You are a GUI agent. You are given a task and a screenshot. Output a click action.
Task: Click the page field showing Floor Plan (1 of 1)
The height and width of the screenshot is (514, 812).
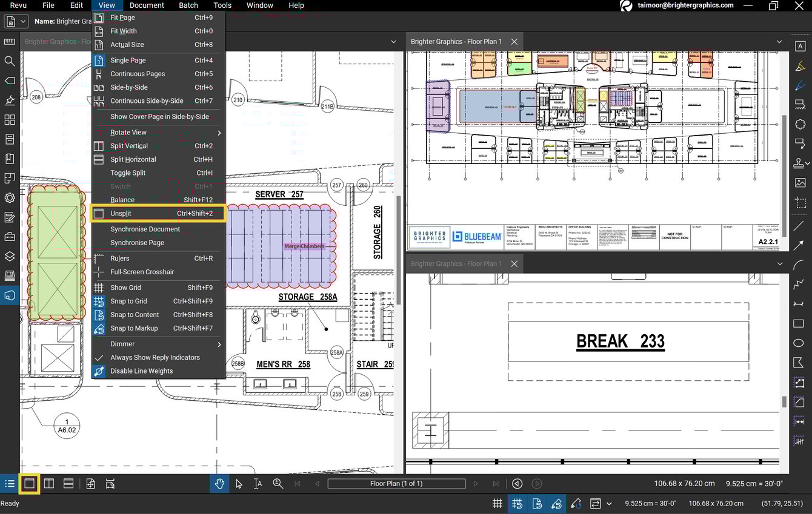tap(396, 483)
